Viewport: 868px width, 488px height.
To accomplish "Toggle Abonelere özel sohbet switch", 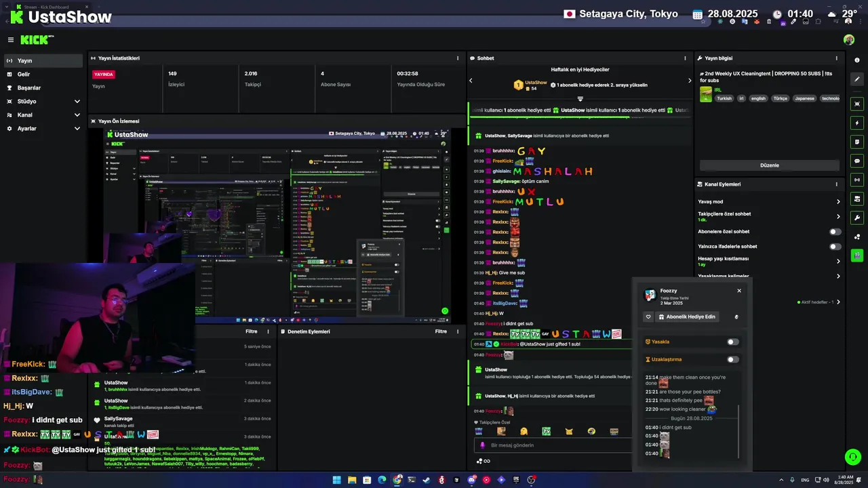I will point(835,232).
